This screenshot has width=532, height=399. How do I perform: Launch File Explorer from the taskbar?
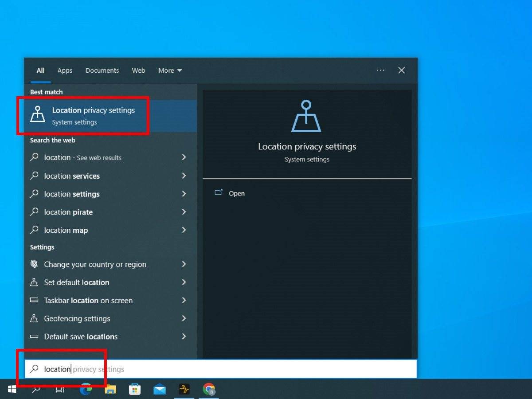[x=110, y=389]
